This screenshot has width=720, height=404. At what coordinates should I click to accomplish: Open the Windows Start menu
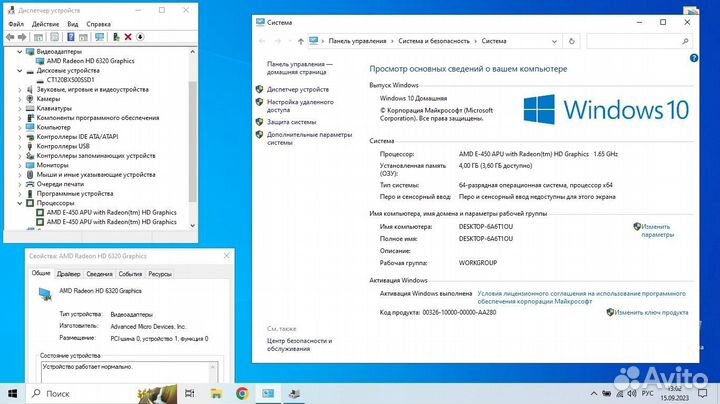13,393
